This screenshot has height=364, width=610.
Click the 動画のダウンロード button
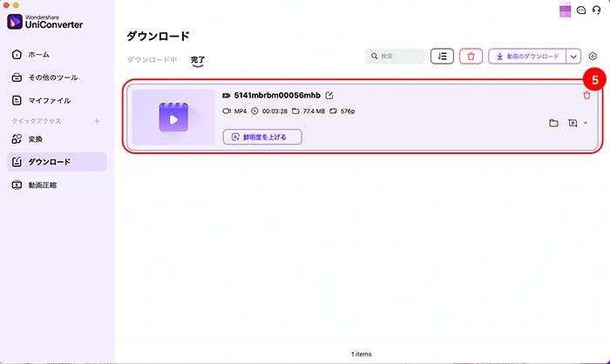[527, 56]
